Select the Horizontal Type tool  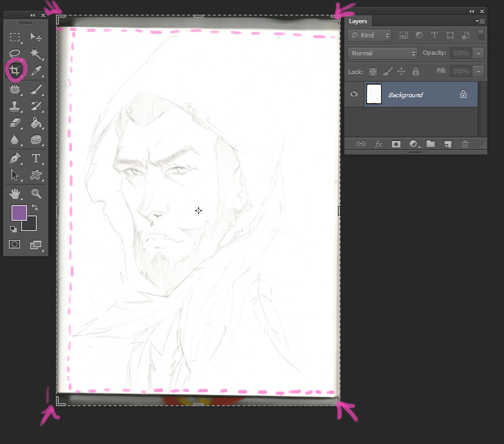click(36, 158)
